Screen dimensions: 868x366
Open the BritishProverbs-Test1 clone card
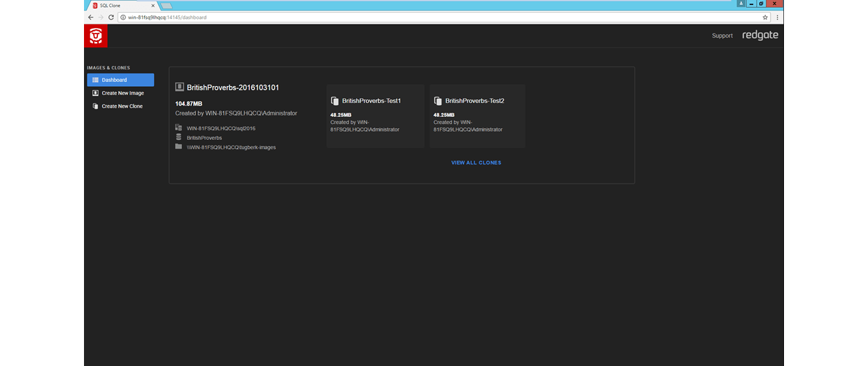point(376,116)
